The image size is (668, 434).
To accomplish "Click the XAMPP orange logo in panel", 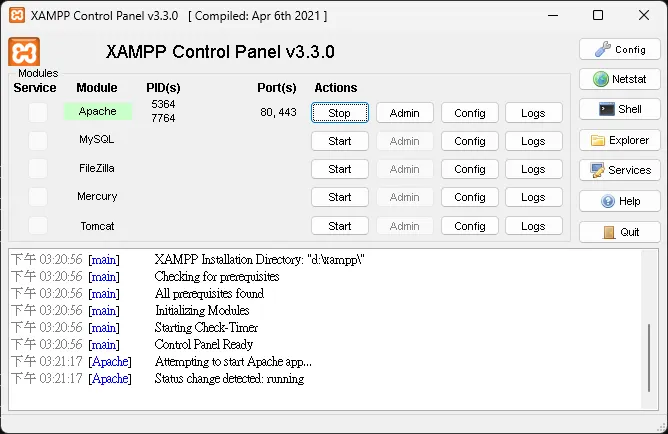I will [x=24, y=52].
